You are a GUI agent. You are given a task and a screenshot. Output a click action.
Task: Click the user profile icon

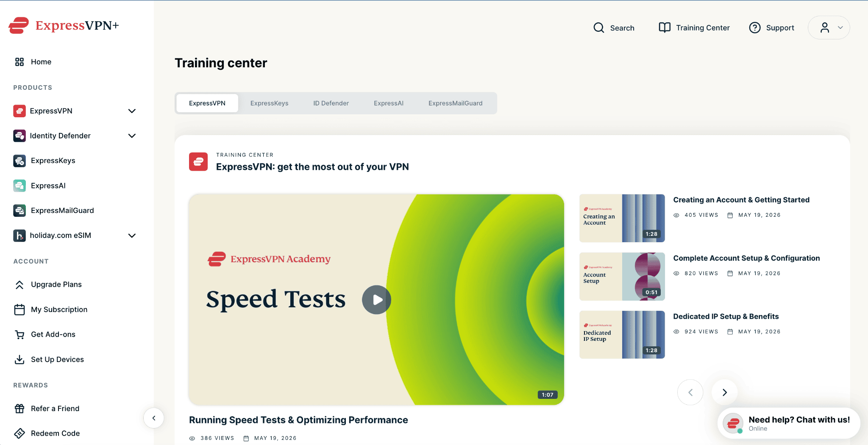pos(825,28)
